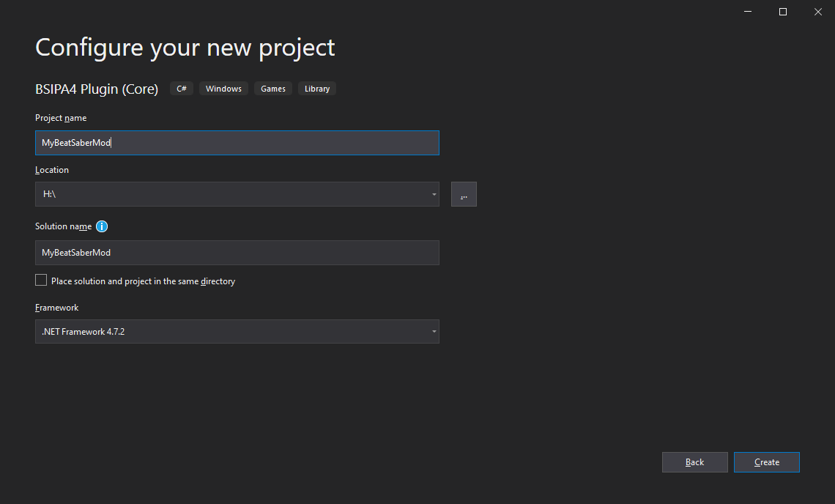Open the Location dropdown arrow
Screen dimensions: 835x504
[x=434, y=194]
